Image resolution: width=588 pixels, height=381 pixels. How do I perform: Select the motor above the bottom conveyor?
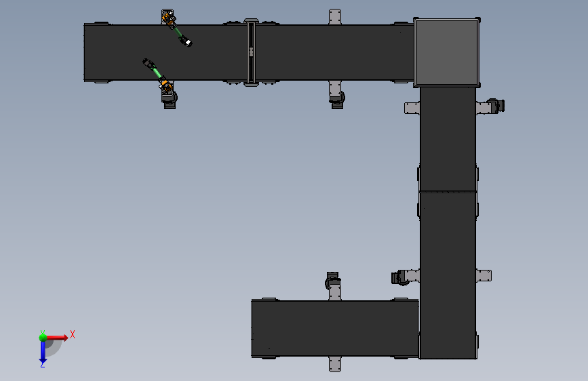(332, 280)
